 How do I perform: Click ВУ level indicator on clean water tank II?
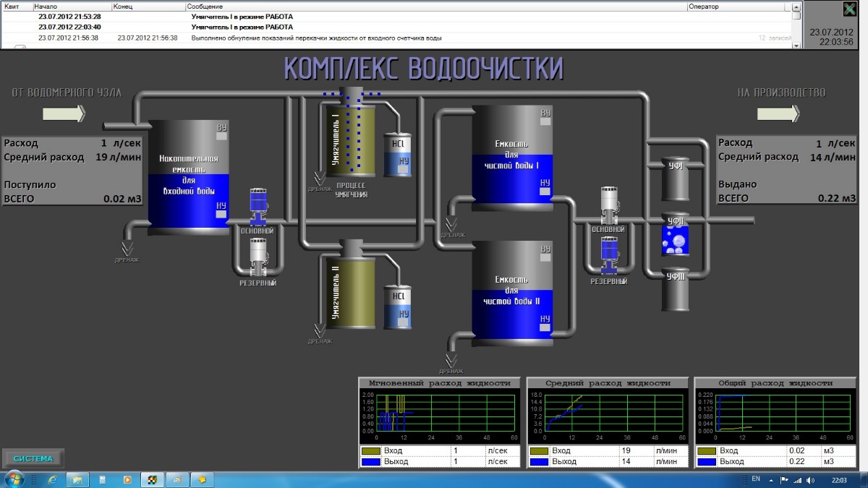coord(545,259)
